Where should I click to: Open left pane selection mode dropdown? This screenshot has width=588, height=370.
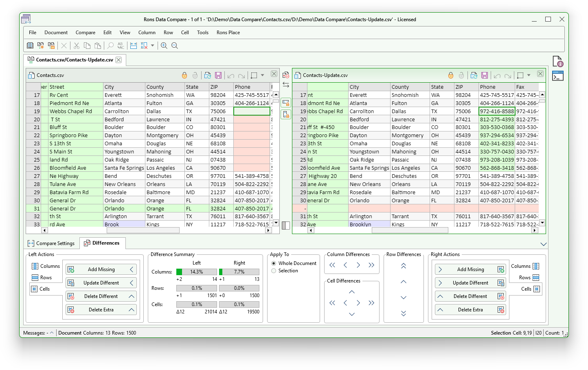point(263,75)
